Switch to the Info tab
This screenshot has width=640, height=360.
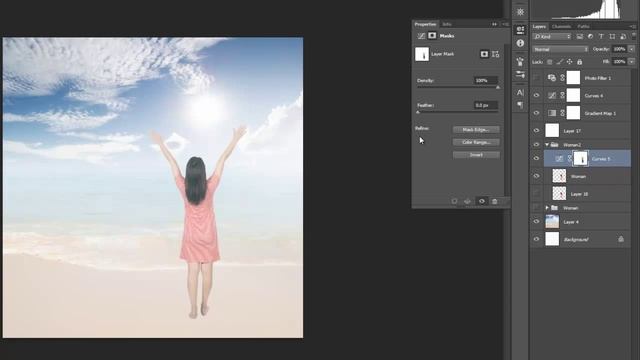447,24
